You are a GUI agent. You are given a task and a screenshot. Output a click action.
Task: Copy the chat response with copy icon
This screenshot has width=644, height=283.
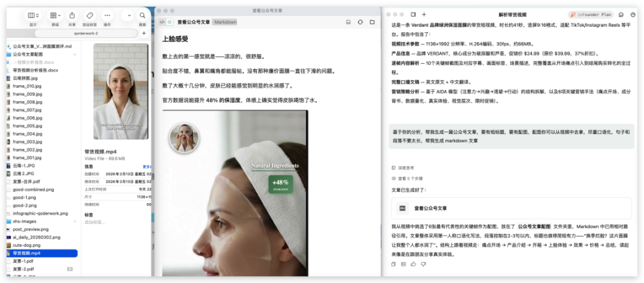(x=394, y=264)
